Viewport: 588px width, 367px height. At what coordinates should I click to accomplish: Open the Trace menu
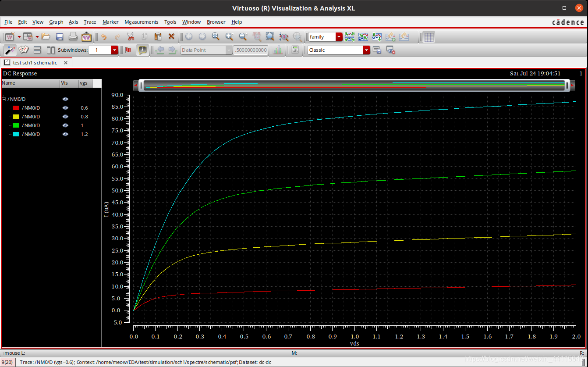pos(90,22)
